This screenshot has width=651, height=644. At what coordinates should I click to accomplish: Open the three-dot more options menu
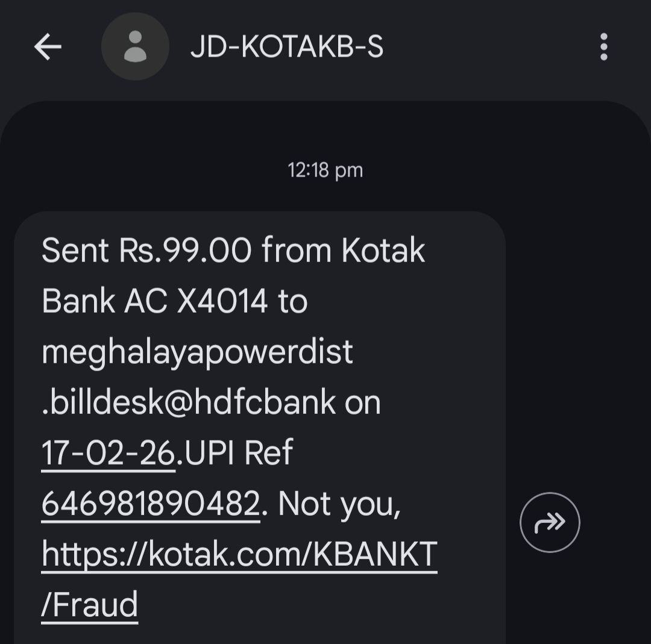pyautogui.click(x=603, y=47)
